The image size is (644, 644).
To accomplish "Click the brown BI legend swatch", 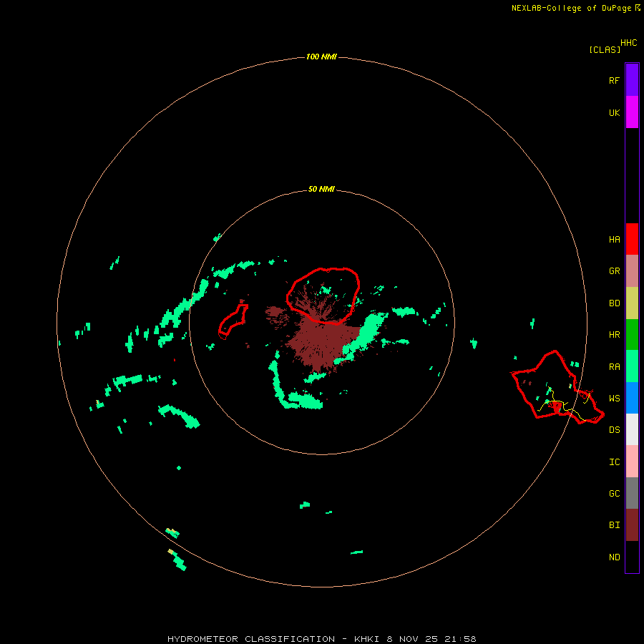I will coord(632,525).
